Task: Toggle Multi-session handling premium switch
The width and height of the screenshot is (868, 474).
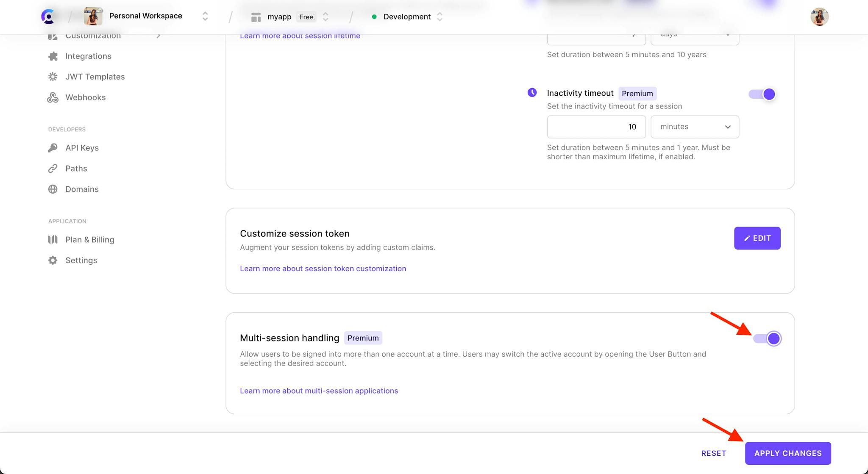Action: click(x=766, y=338)
